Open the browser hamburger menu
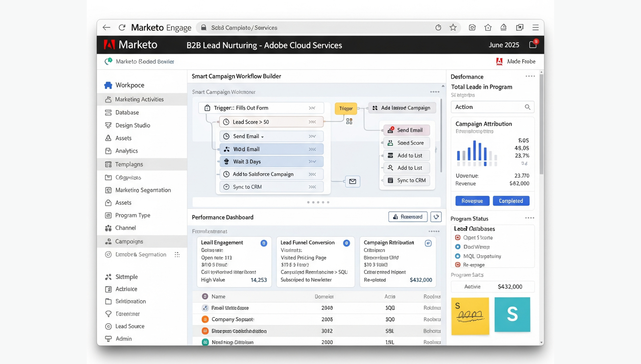The image size is (641, 364). (535, 28)
